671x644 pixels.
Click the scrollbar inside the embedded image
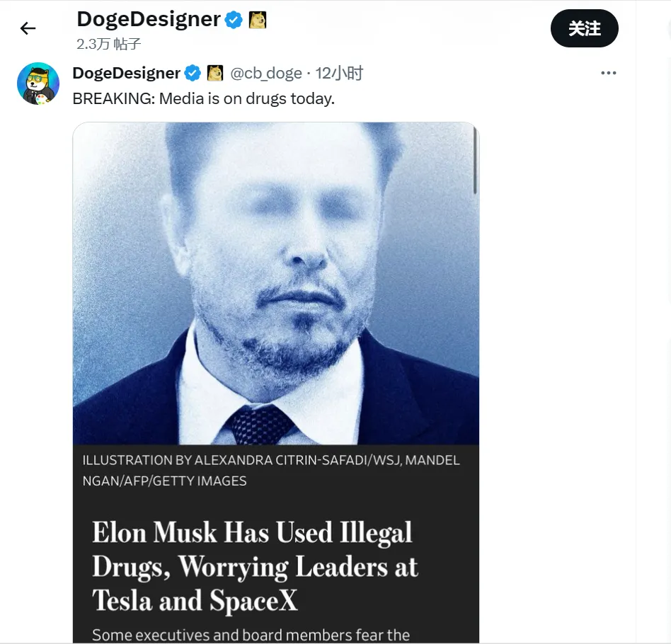point(475,163)
